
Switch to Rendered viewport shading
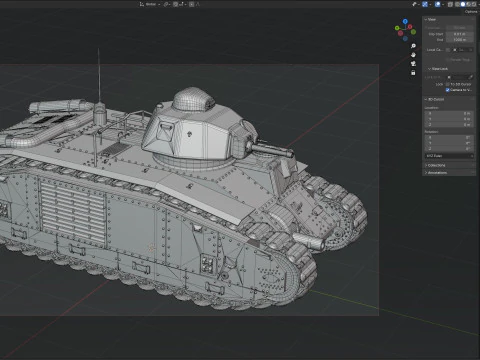[474, 4]
